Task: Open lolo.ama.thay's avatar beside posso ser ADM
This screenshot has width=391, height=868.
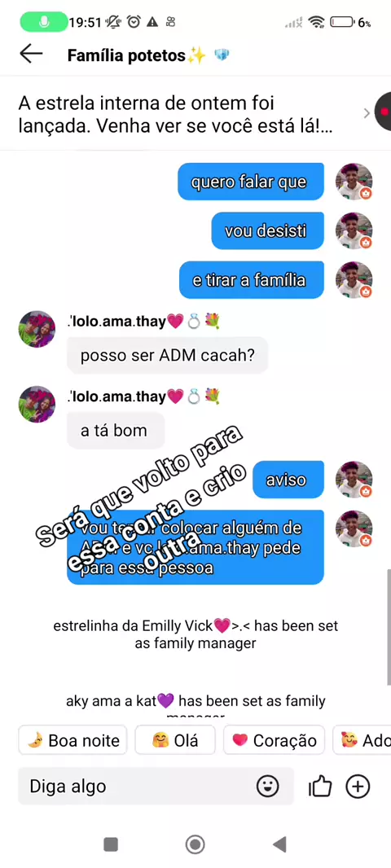Action: click(37, 329)
